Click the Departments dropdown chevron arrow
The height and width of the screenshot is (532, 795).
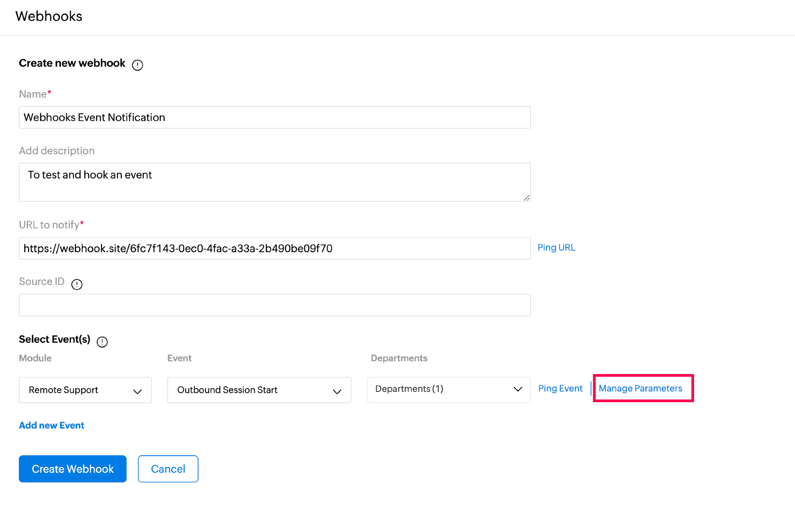point(518,389)
